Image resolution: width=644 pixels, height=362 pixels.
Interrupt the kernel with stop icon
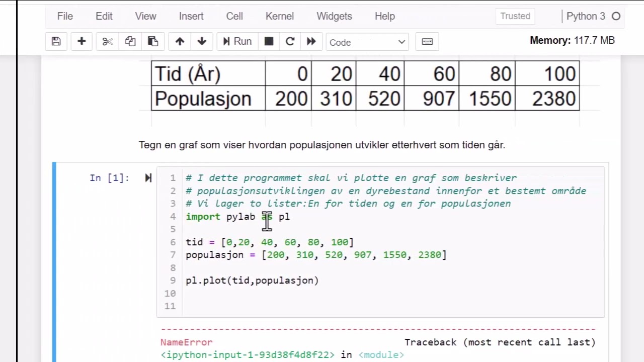(269, 41)
